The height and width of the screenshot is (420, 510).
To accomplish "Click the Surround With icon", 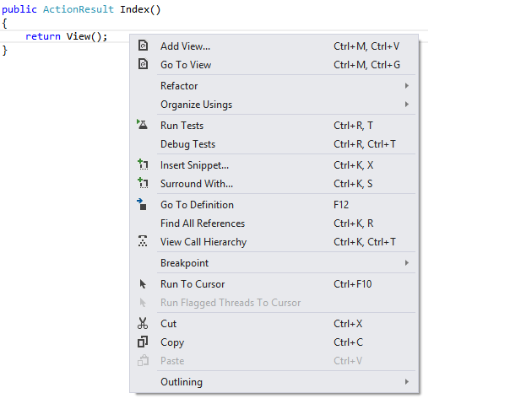I will (143, 183).
